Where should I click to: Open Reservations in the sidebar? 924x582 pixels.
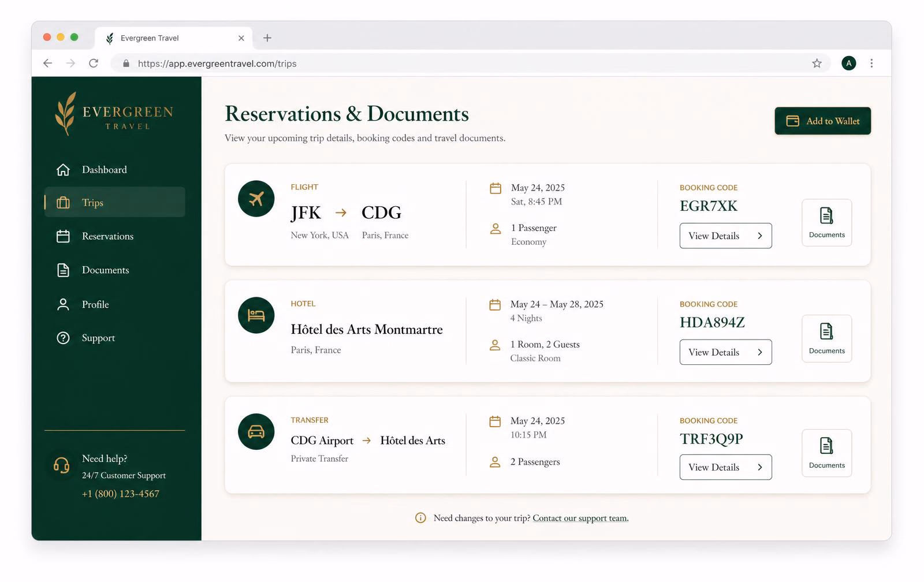(114, 236)
